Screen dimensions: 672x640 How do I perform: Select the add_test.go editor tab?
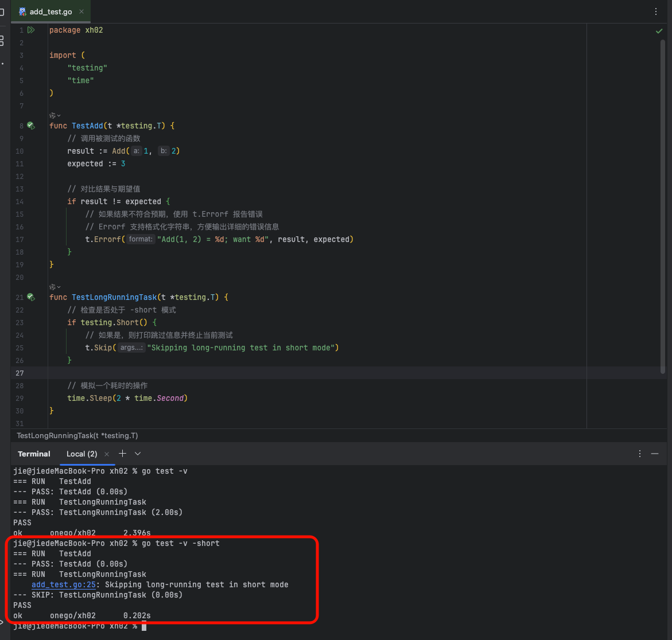click(51, 11)
